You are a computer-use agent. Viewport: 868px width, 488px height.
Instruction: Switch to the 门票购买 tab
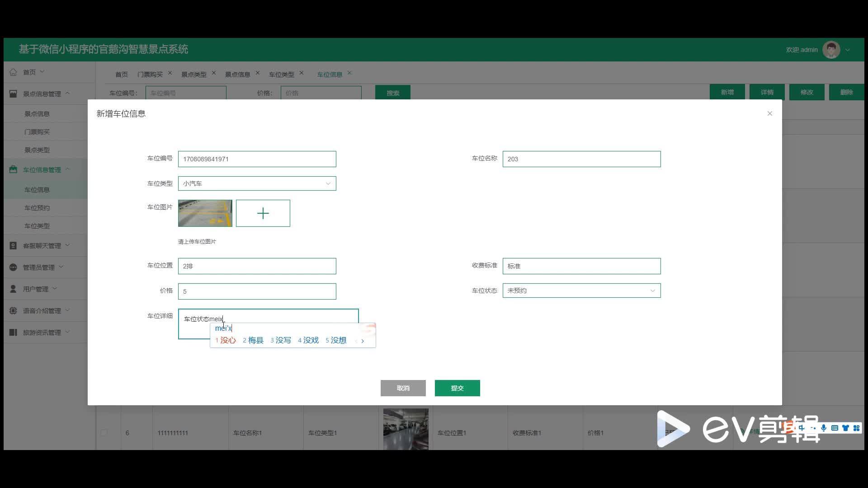click(150, 74)
